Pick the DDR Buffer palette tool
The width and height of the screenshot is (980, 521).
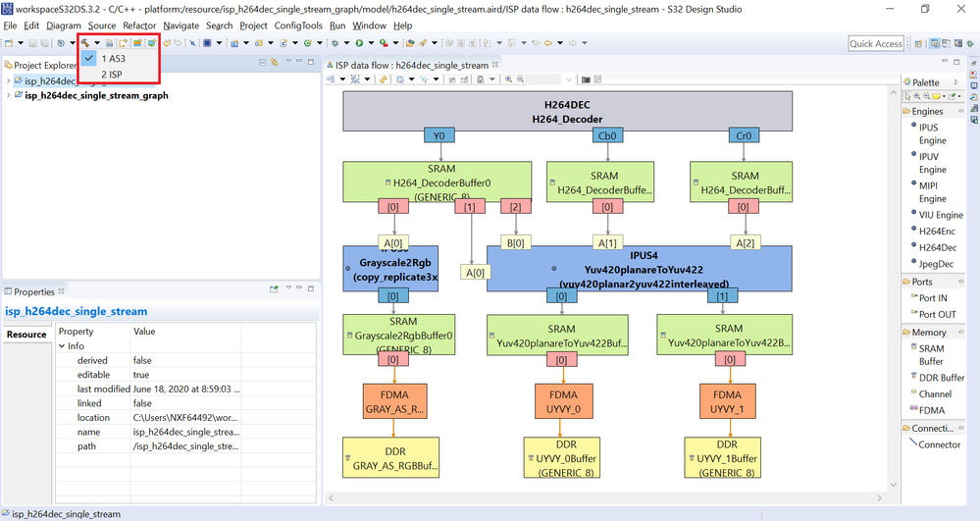tap(938, 377)
